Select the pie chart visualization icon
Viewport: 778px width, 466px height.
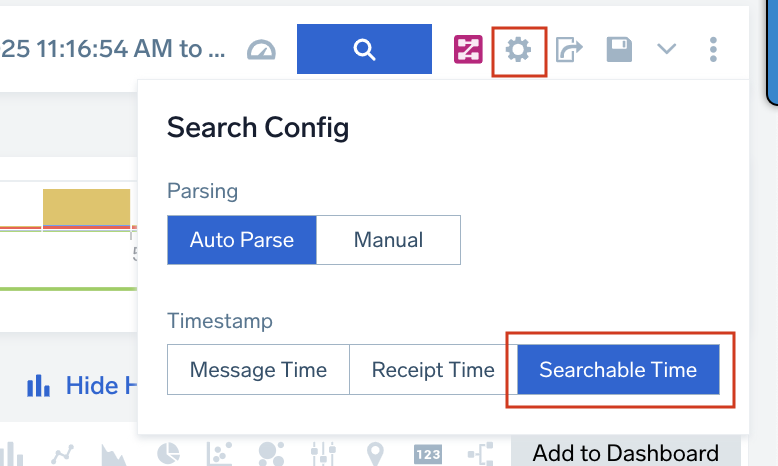click(170, 454)
